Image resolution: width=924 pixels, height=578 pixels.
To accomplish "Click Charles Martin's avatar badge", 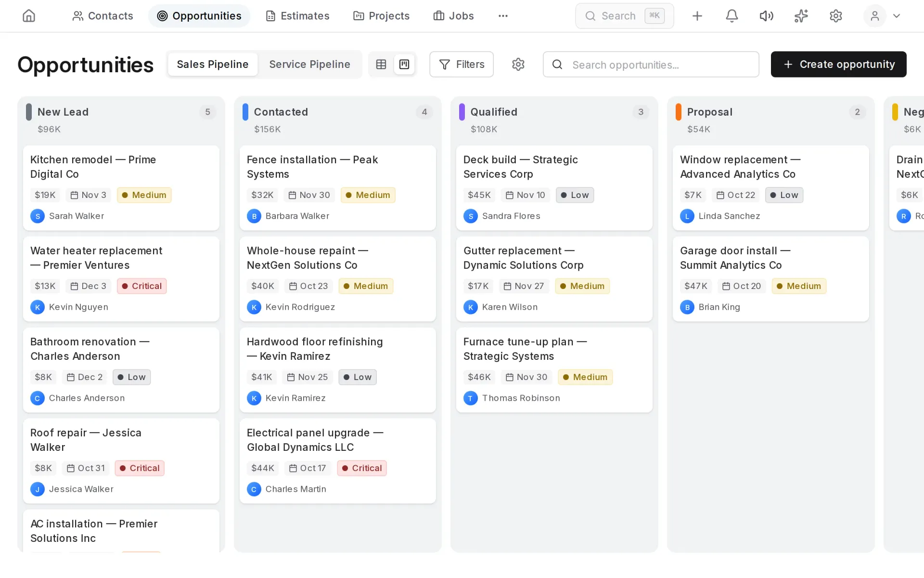I will point(254,489).
